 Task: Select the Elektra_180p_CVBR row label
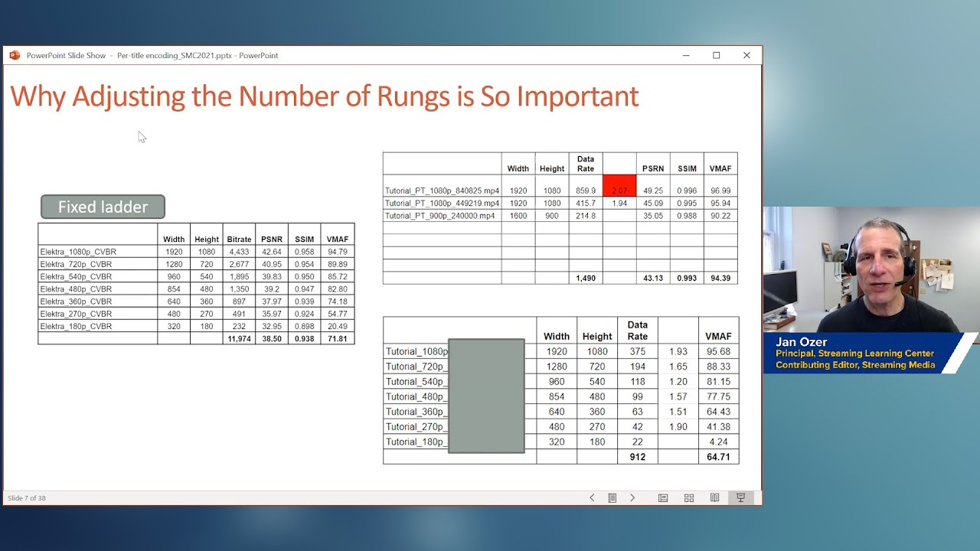[x=76, y=326]
